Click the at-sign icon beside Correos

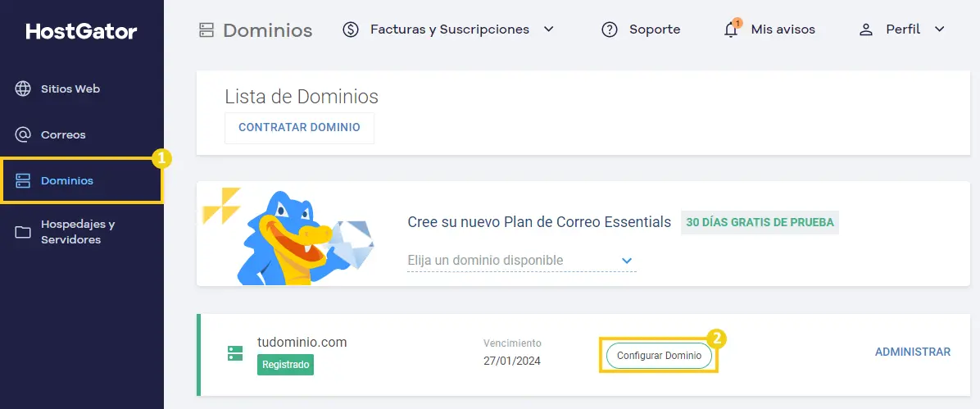point(22,134)
